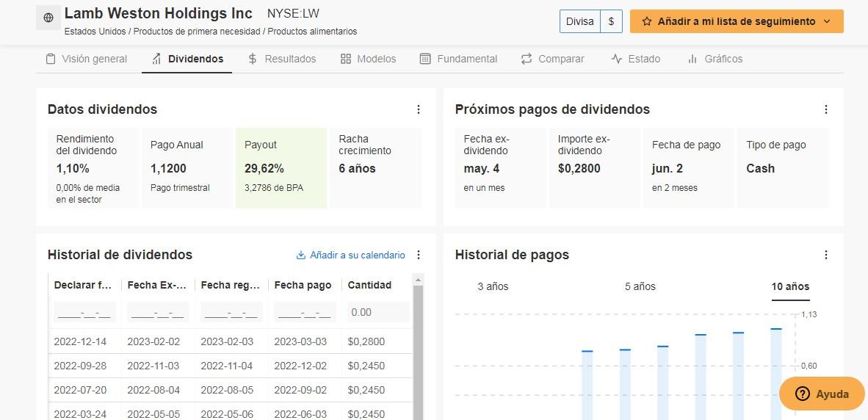Click the date filter field under Fecha pago
This screenshot has height=420, width=868.
coord(305,312)
